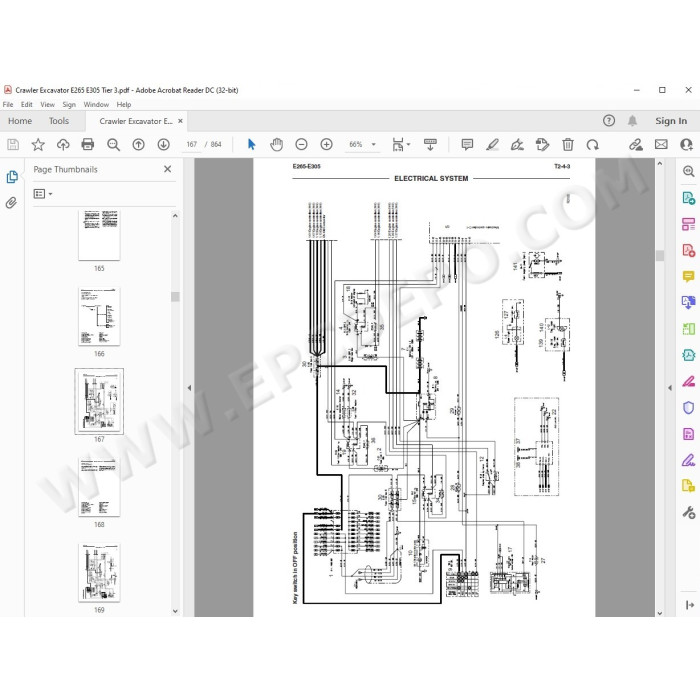Click the Sign In button

tap(671, 121)
